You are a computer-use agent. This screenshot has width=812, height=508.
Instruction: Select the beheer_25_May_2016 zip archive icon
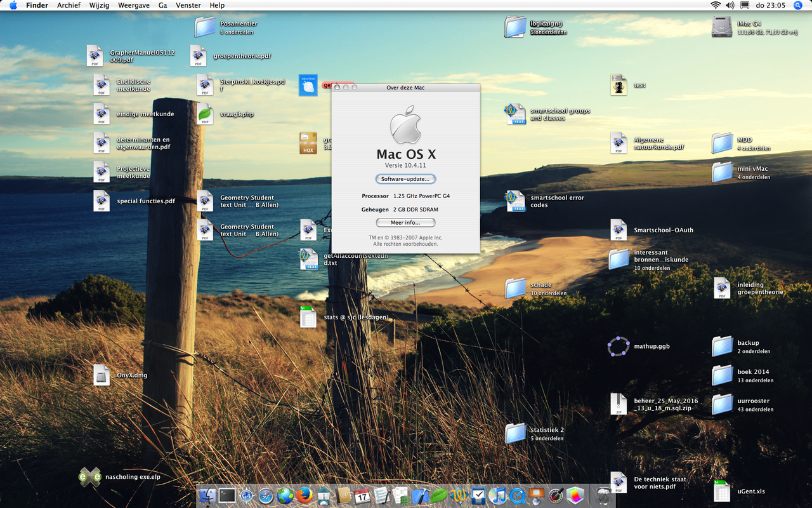coord(619,404)
